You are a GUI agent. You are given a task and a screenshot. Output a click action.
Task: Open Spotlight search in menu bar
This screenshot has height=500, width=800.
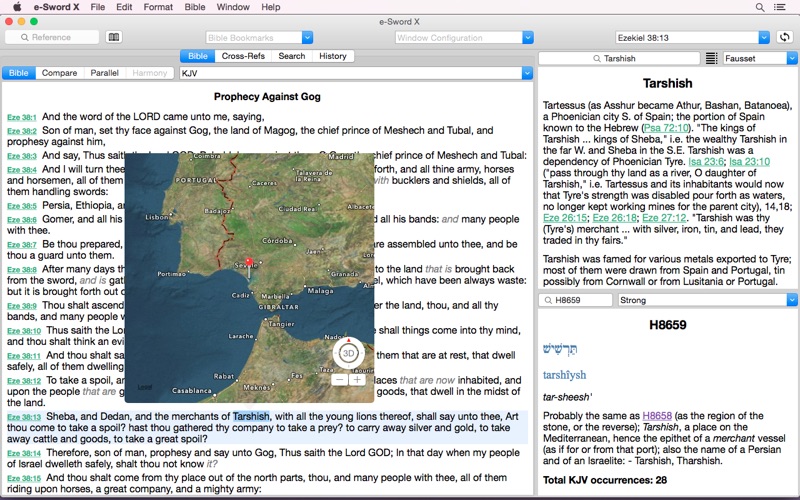point(760,7)
